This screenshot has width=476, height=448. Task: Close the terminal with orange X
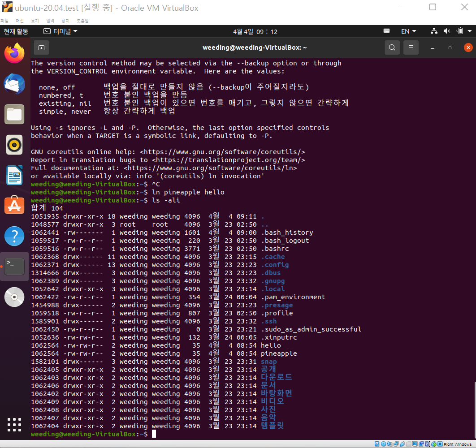tap(468, 47)
